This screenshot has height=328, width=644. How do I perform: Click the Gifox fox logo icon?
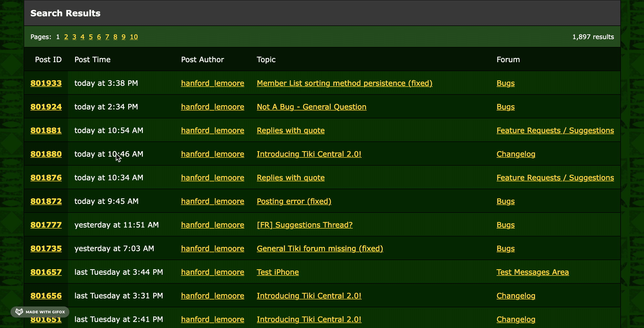tap(19, 312)
